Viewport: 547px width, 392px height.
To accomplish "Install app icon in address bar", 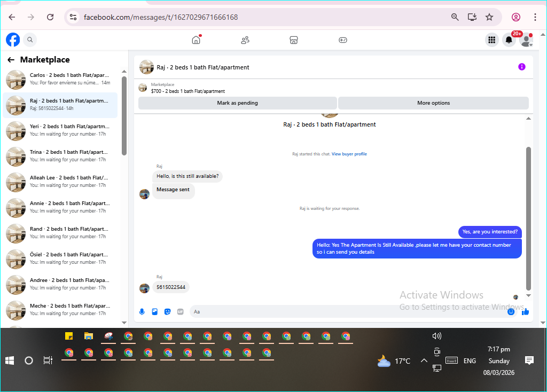I will coord(472,17).
